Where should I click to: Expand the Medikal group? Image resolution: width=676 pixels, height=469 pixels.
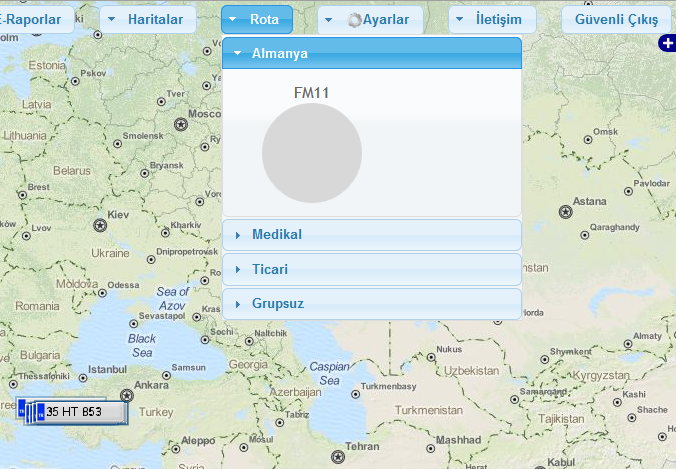[x=372, y=235]
